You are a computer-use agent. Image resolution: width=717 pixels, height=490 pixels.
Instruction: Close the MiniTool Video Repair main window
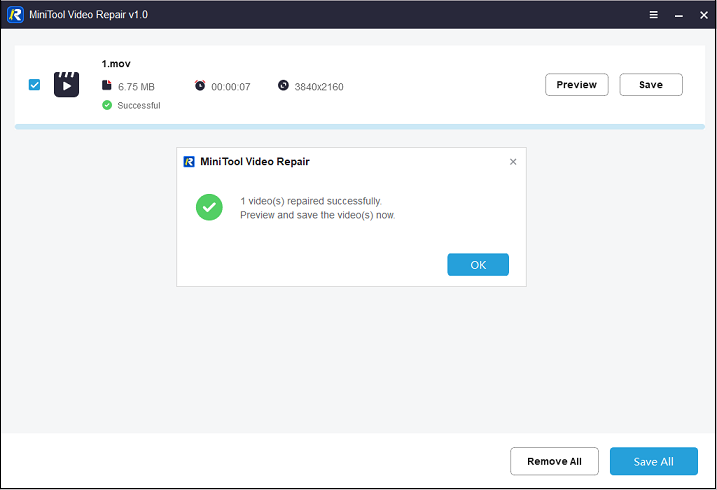pos(704,15)
